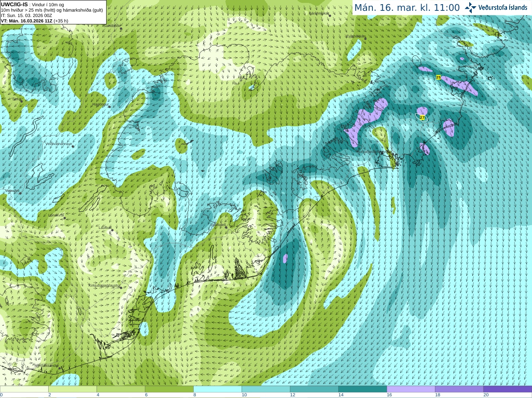Click the above-20 m/s violet legend swatch
Viewport: 532px width, 398px height.
tap(507, 389)
